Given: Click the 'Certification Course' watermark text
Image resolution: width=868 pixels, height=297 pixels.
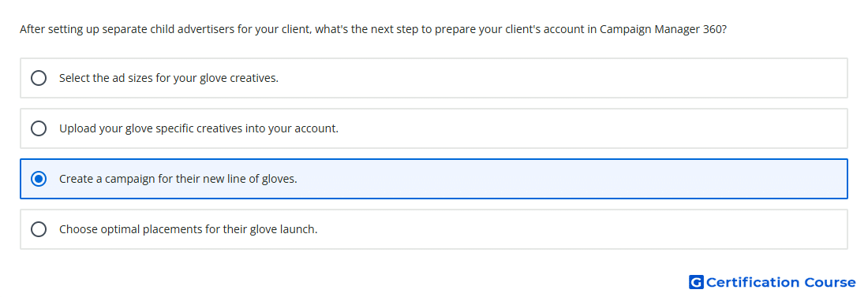Looking at the screenshot, I should point(780,283).
